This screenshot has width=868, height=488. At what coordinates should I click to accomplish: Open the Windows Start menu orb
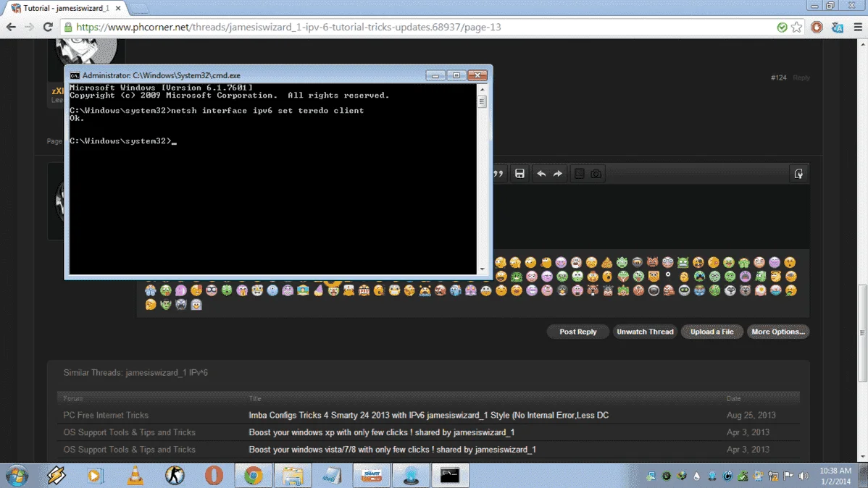(17, 475)
